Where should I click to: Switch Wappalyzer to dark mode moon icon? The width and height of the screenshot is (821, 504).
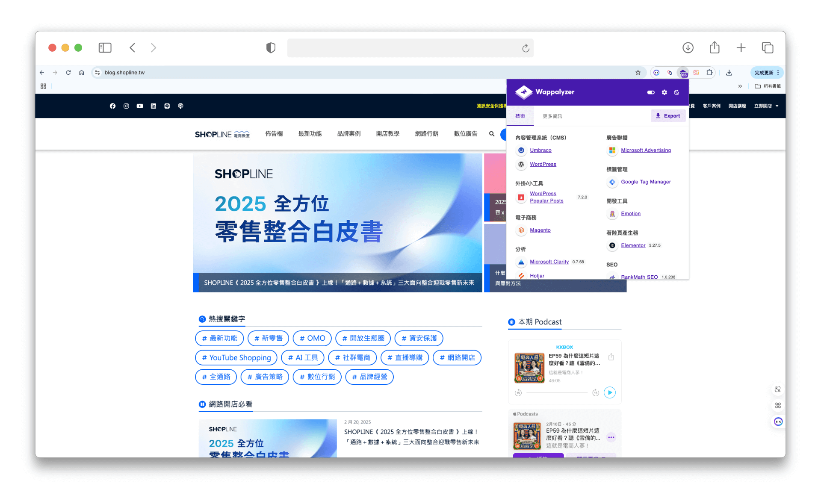[x=676, y=92]
